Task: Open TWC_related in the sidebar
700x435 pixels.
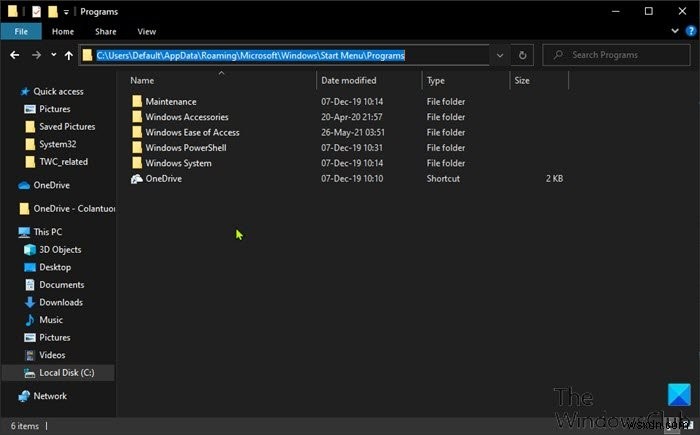Action: (x=63, y=162)
